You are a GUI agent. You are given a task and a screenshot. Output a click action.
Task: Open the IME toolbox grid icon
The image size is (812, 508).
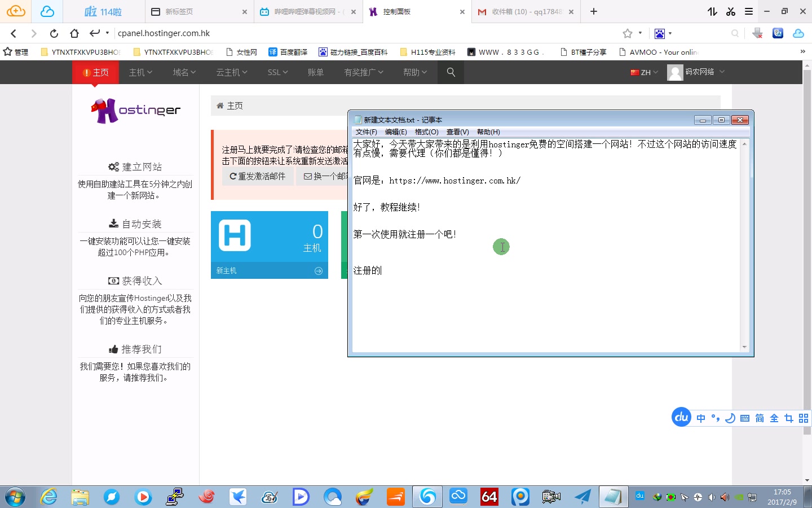[804, 418]
